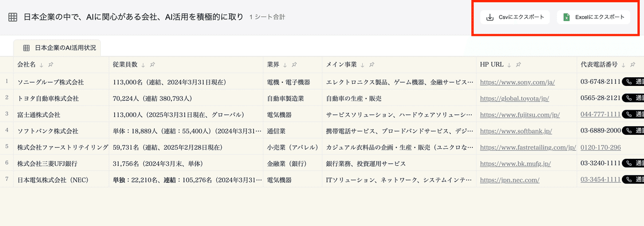This screenshot has width=644, height=226.
Task: Click phone number 044-777-1111
Action: click(601, 115)
